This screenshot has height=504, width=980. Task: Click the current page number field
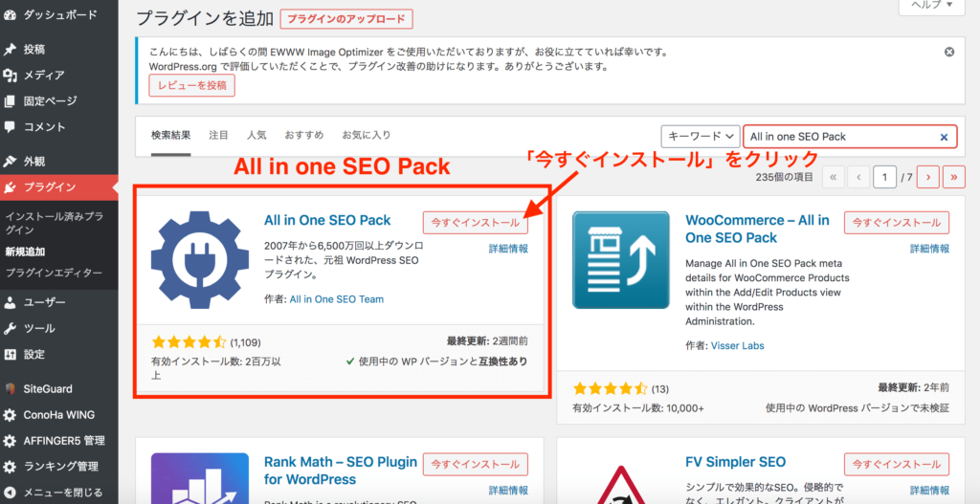tap(885, 177)
